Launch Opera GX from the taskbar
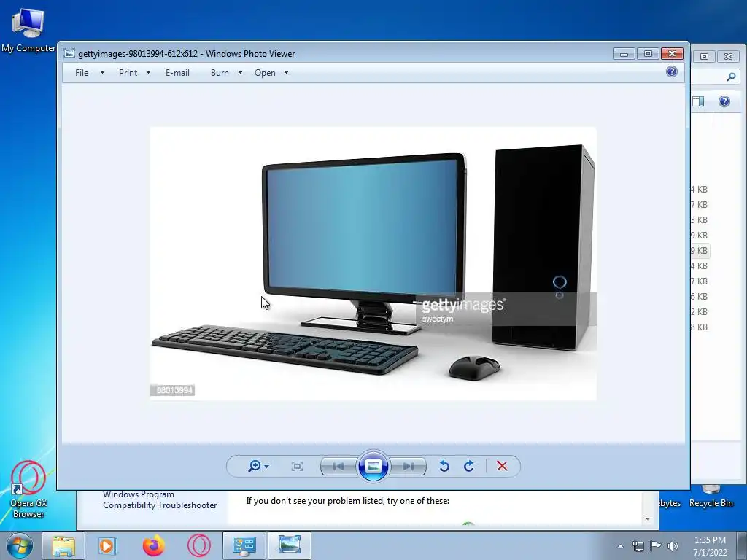The height and width of the screenshot is (560, 747). [198, 545]
